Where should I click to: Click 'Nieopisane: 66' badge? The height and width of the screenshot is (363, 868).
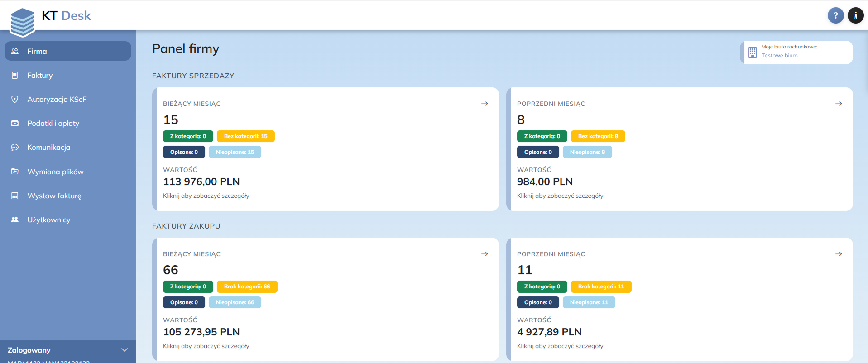(x=235, y=302)
